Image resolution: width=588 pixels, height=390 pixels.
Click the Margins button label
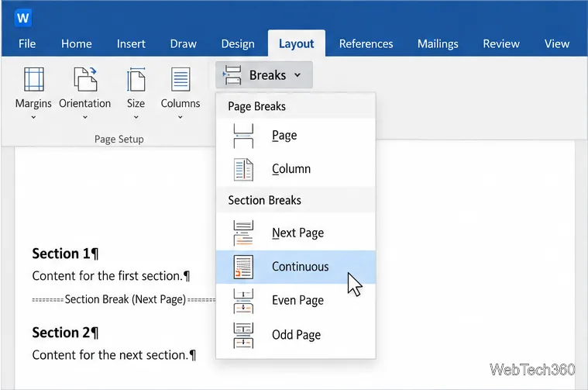pyautogui.click(x=33, y=104)
